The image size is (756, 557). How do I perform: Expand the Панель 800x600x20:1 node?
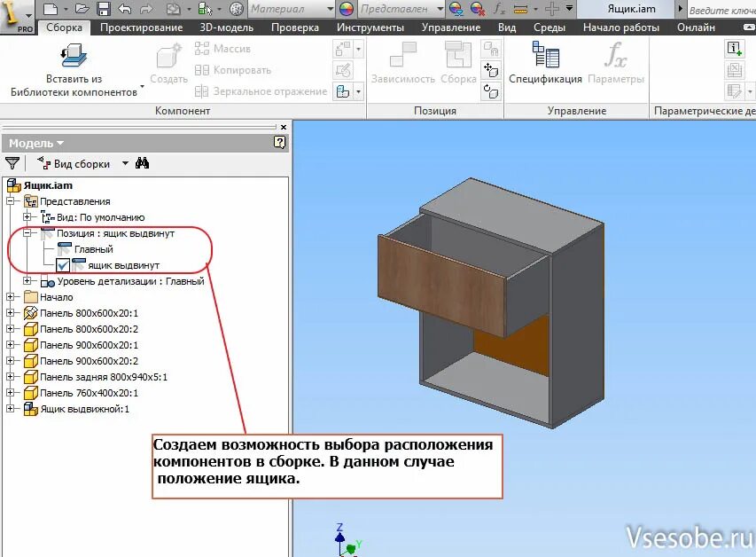(x=10, y=313)
